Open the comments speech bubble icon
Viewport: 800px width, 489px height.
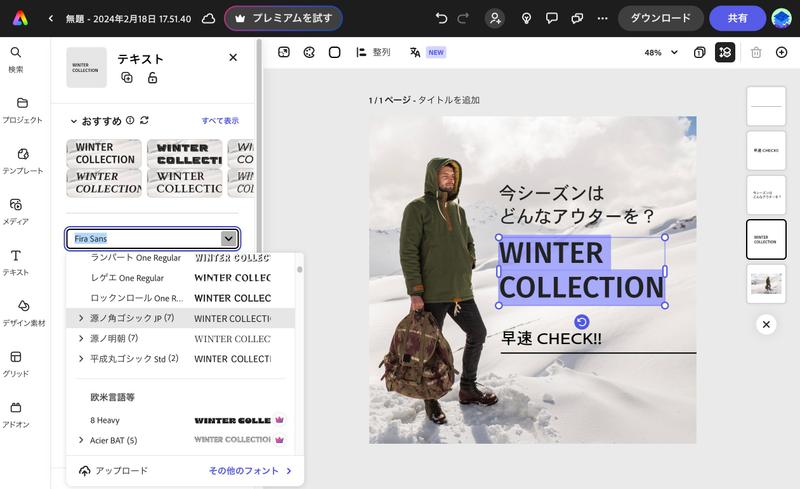[551, 18]
